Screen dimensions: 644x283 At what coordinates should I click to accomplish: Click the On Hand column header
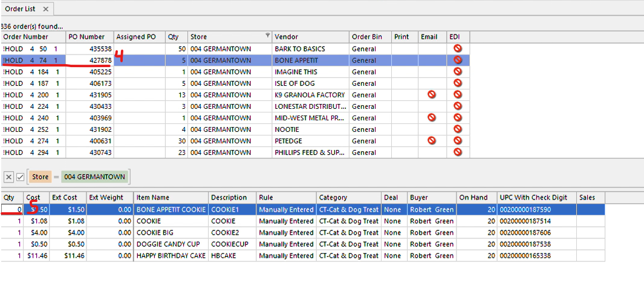tap(477, 198)
